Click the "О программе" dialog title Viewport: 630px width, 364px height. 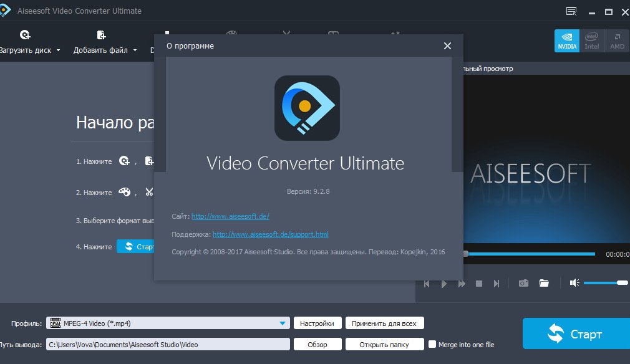[190, 46]
